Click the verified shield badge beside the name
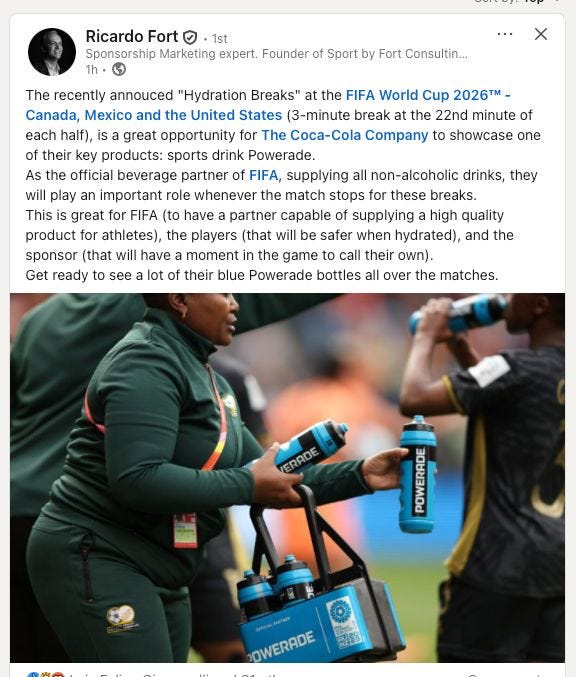This screenshot has width=576, height=677. click(190, 38)
